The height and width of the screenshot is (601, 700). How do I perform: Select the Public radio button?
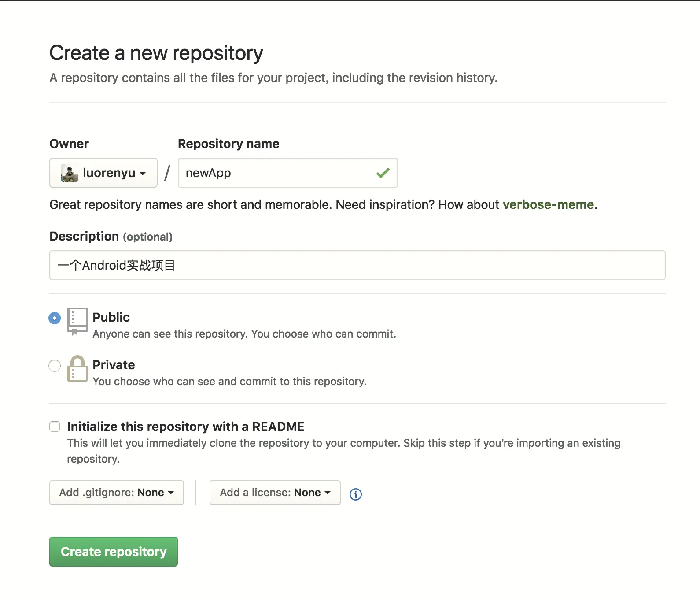click(x=55, y=318)
